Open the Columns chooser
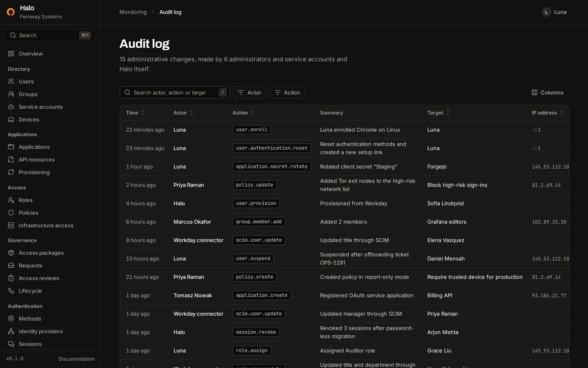588x368 pixels. (x=547, y=92)
